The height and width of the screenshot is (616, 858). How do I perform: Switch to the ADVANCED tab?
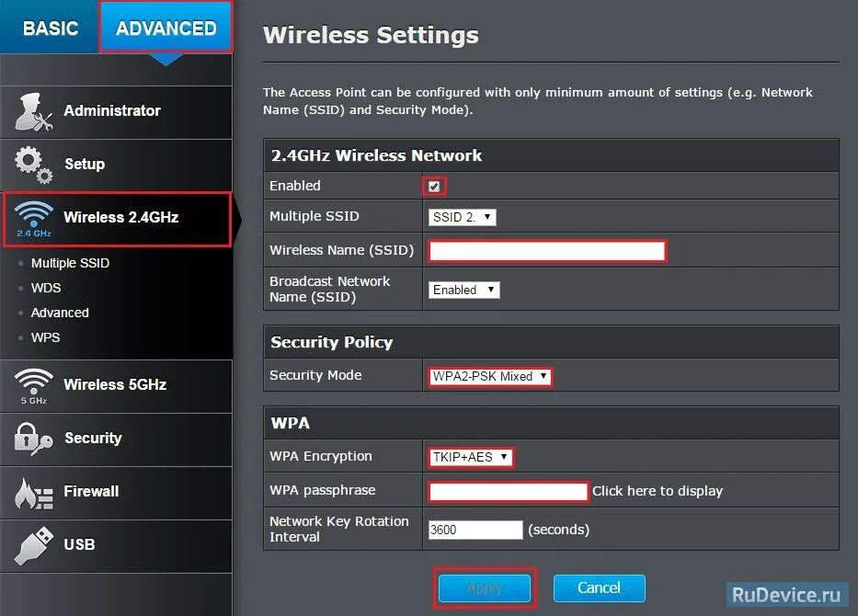[166, 28]
